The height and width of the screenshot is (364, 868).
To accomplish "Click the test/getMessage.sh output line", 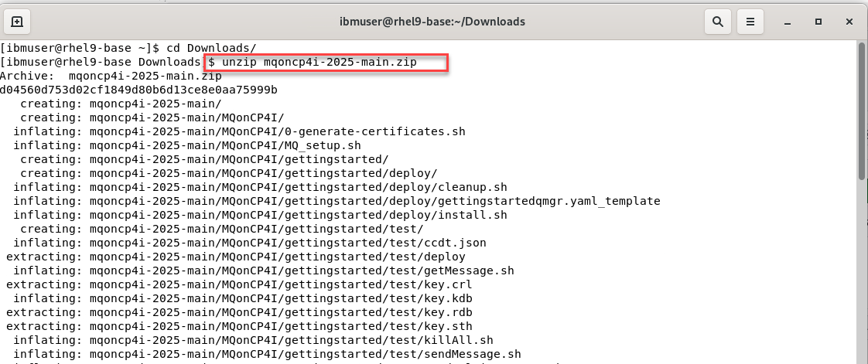I will (x=302, y=270).
